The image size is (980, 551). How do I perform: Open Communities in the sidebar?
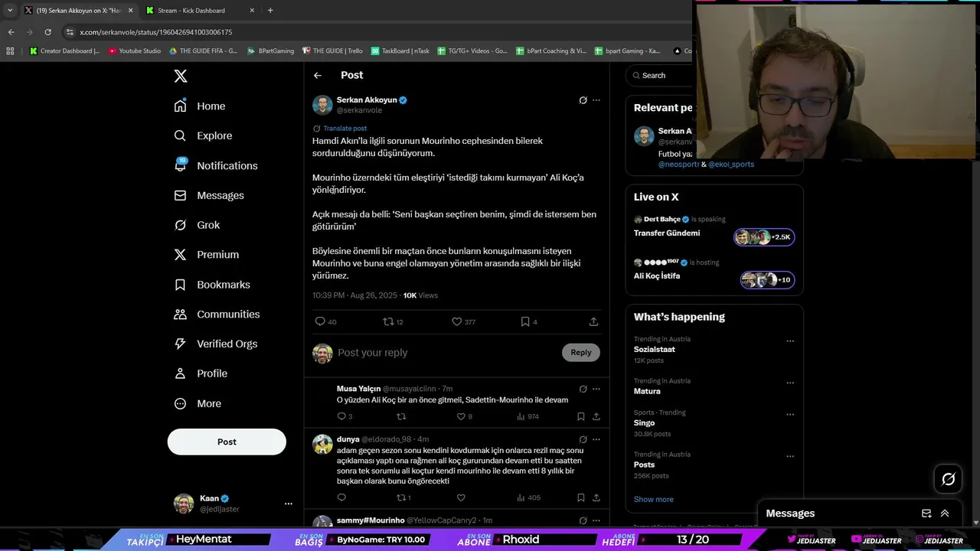(x=217, y=315)
